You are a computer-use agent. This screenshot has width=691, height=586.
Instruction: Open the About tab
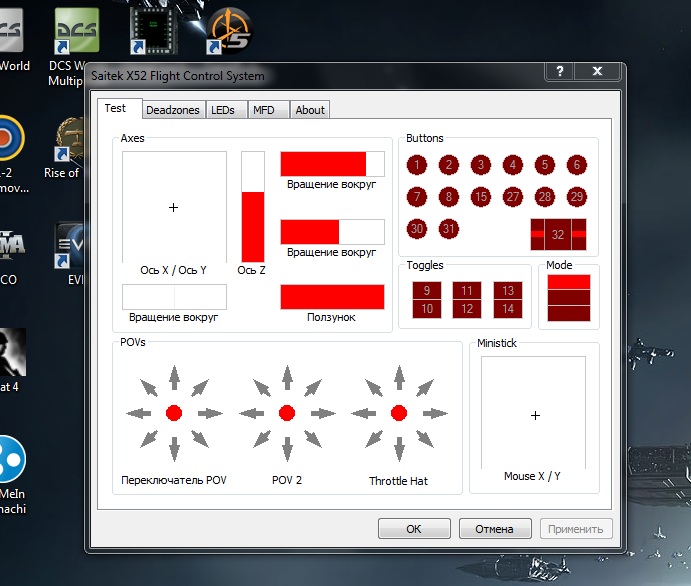[x=310, y=110]
